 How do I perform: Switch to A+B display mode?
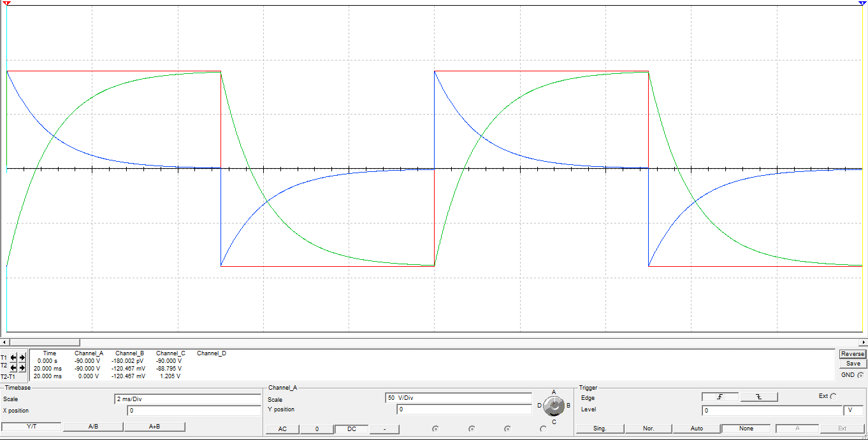pyautogui.click(x=154, y=427)
